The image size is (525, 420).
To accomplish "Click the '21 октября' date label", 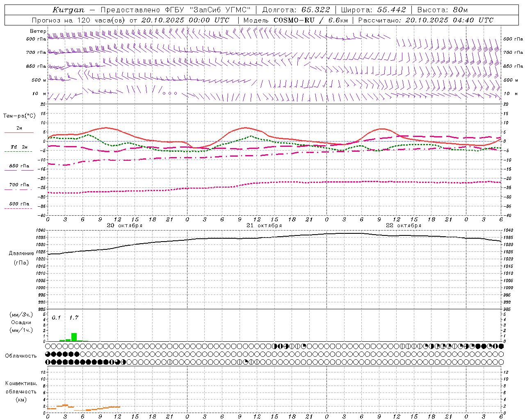I will 264,226.
